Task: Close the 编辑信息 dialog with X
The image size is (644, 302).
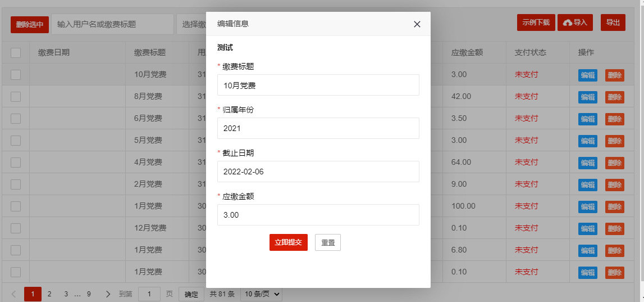Action: 417,24
